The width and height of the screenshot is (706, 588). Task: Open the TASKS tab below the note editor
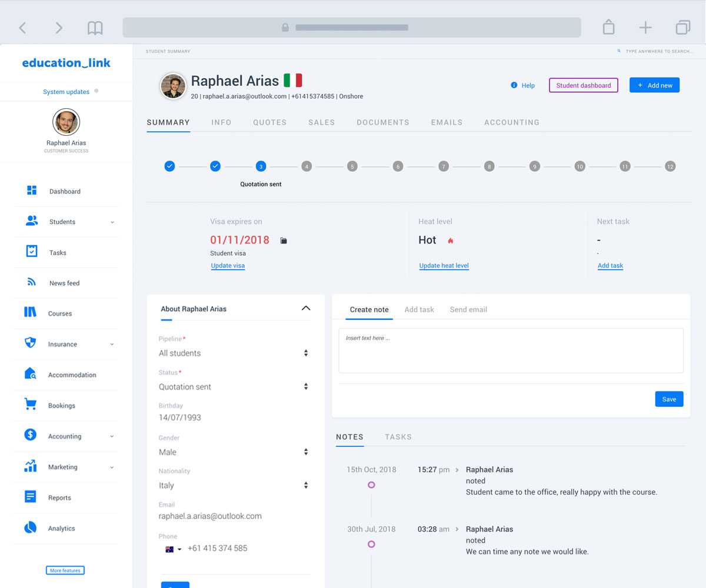[x=398, y=437]
